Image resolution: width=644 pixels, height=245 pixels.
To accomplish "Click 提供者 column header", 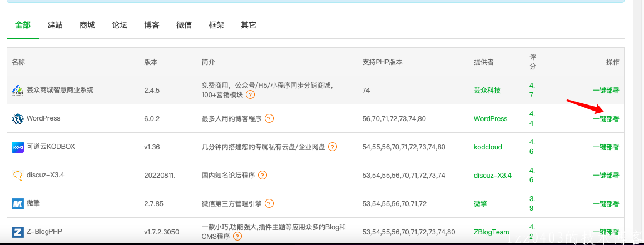I will [483, 62].
